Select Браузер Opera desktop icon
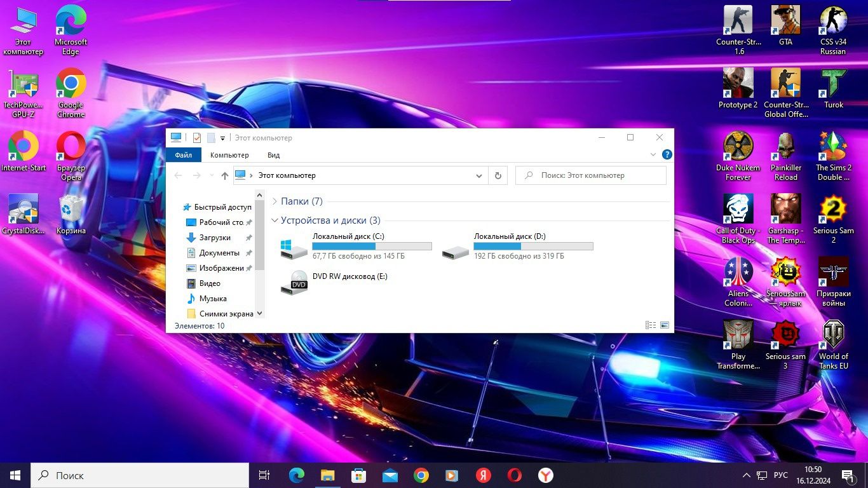 click(71, 156)
